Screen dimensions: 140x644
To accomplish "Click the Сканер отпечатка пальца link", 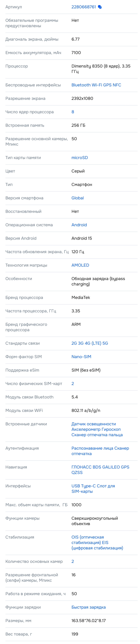I will tap(97, 435).
